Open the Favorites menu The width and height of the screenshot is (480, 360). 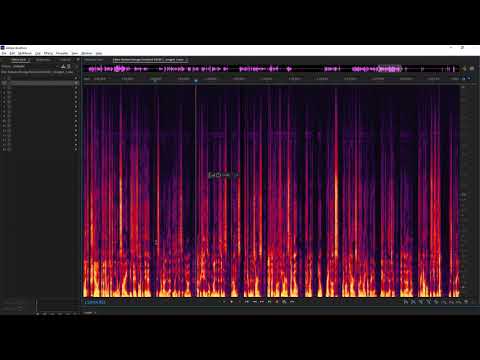pyautogui.click(x=62, y=53)
